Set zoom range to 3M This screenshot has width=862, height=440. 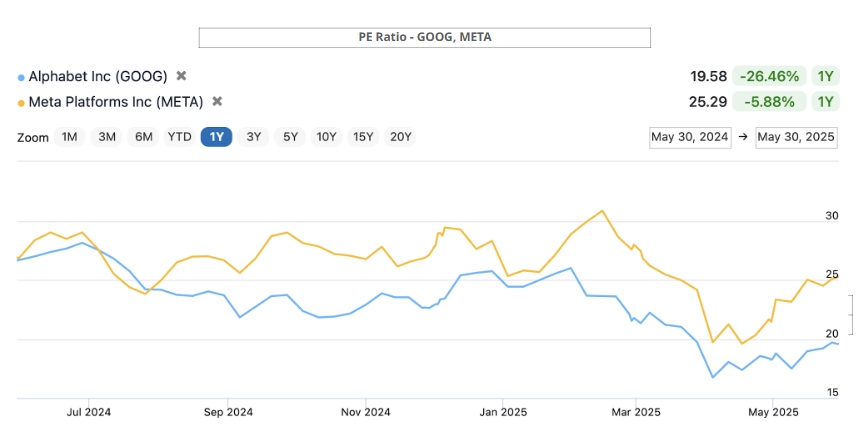pyautogui.click(x=107, y=137)
